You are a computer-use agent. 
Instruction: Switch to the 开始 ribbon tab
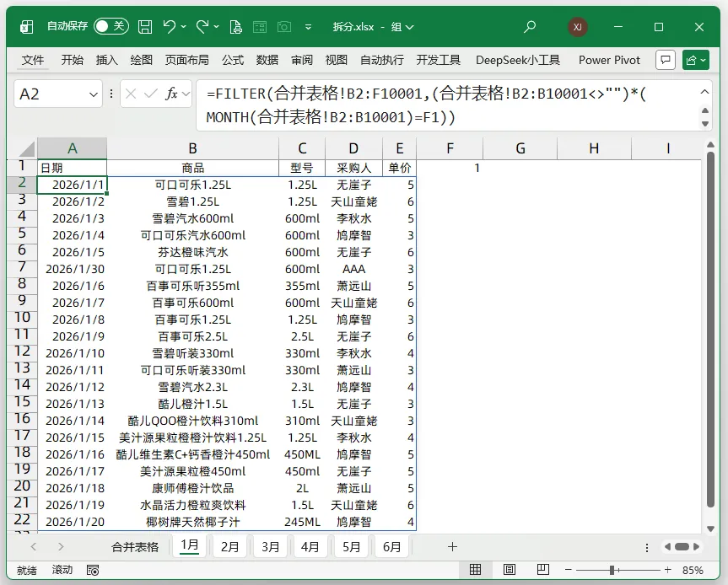(72, 60)
